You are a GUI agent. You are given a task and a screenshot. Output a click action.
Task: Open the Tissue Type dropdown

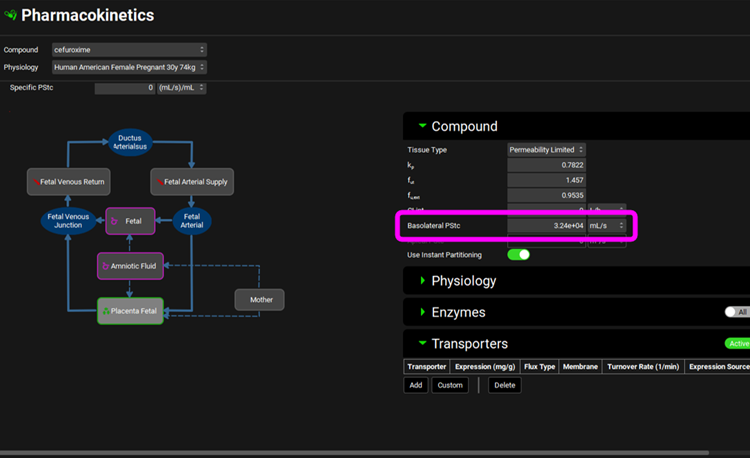(546, 150)
